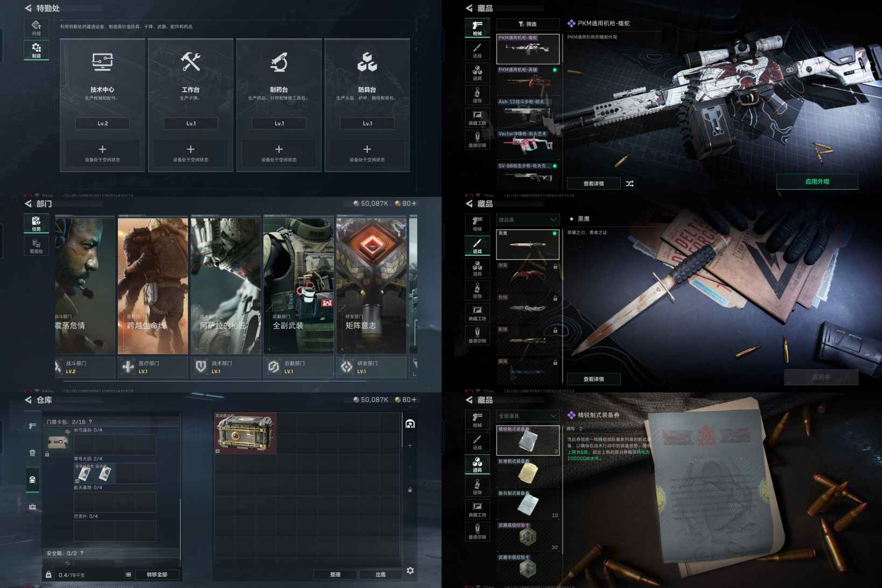Select the 黑鹰 knife thumbnail
The height and width of the screenshot is (588, 882).
(528, 244)
